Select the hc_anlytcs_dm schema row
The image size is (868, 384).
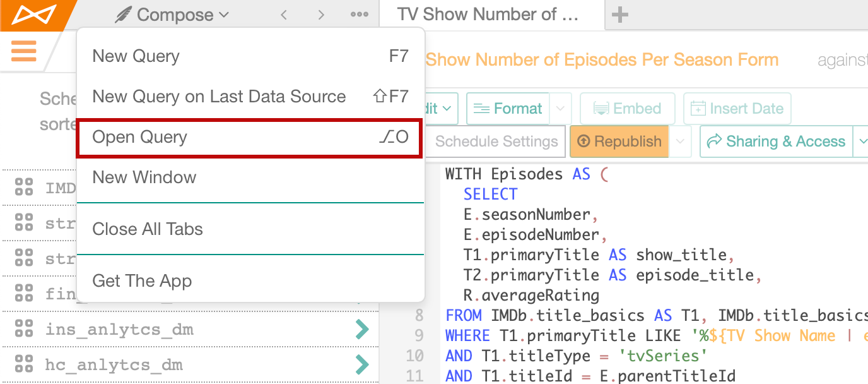189,364
